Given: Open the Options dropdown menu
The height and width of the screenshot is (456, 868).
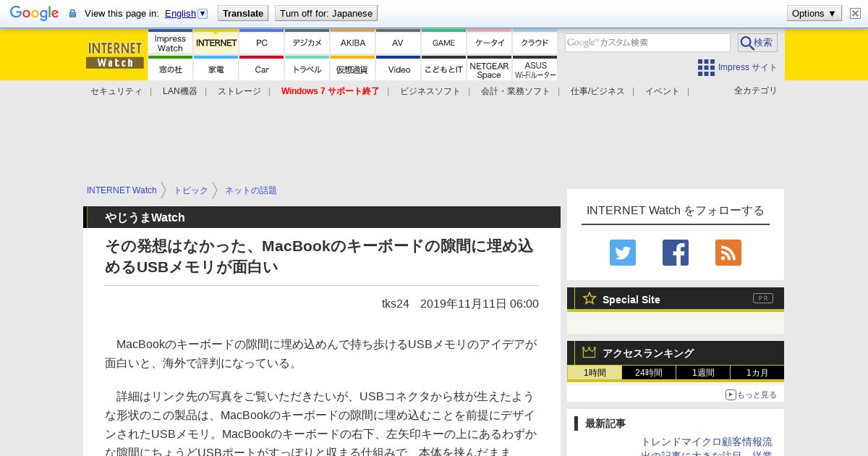Looking at the screenshot, I should [814, 13].
